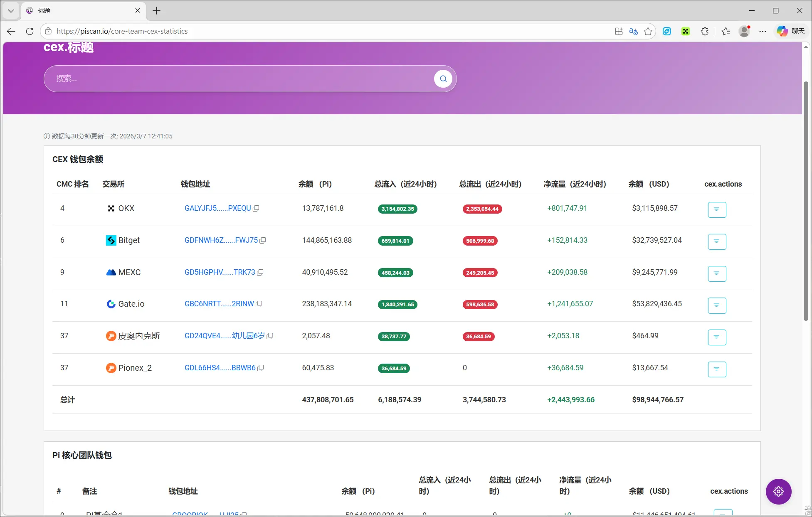Copy Pionex_2 wallet address icon
This screenshot has width=812, height=517.
point(261,368)
